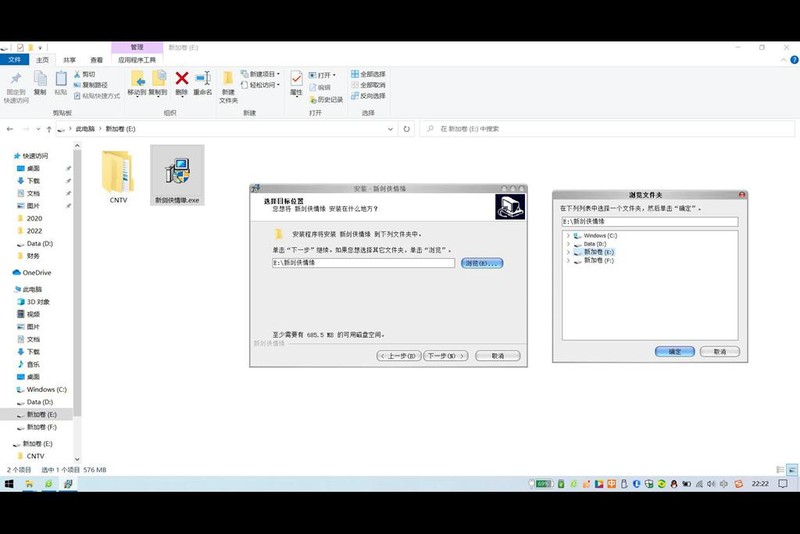800x534 pixels.
Task: Open the notification center icon on taskbar
Action: point(783,484)
